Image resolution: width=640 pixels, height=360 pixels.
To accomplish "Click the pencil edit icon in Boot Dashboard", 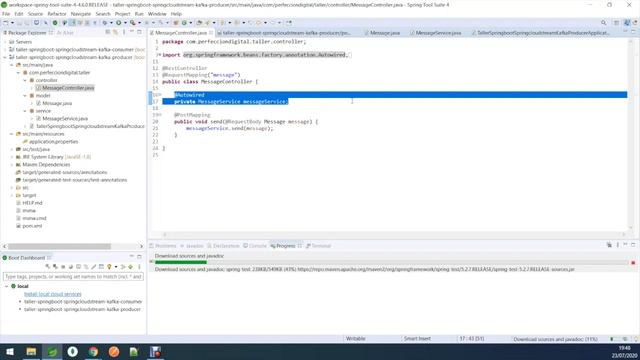I will (93, 267).
